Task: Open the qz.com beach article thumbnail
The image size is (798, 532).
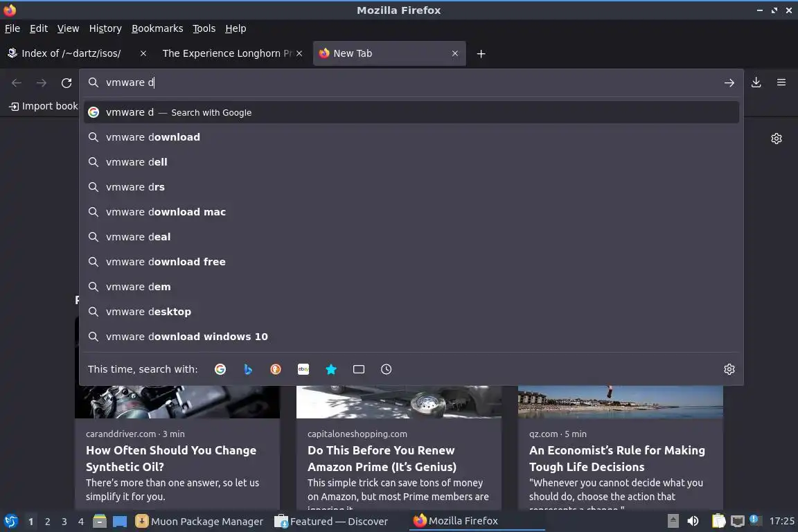Action: point(621,402)
